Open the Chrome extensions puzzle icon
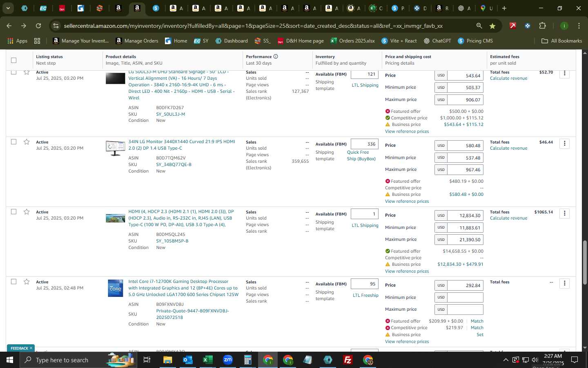588x368 pixels. pos(542,26)
